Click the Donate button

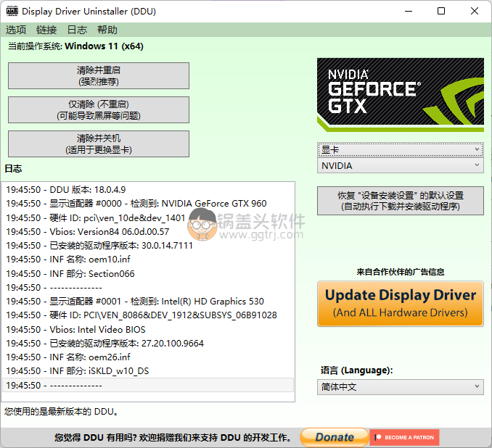tap(335, 437)
